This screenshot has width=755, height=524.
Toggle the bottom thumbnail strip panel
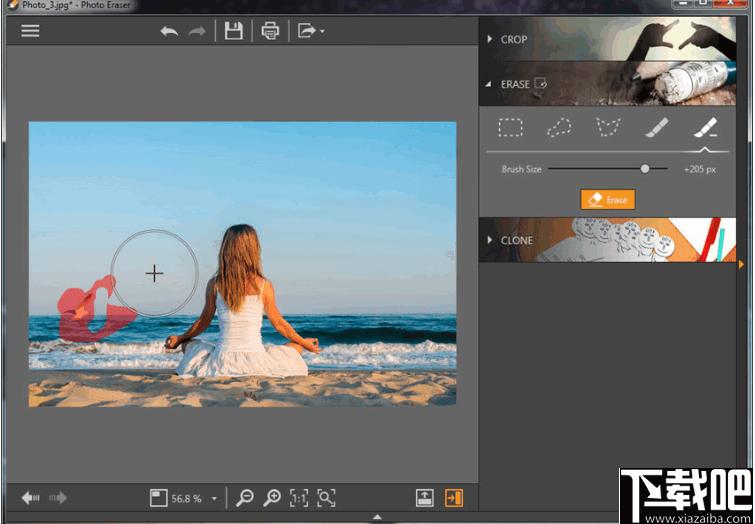[x=425, y=498]
